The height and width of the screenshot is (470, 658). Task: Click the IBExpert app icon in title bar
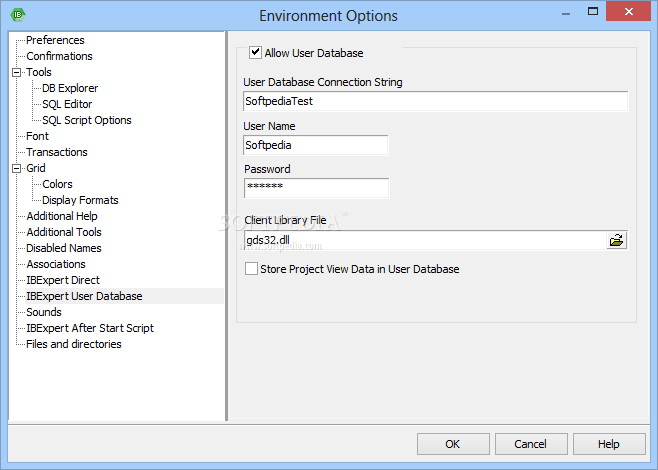pos(18,15)
